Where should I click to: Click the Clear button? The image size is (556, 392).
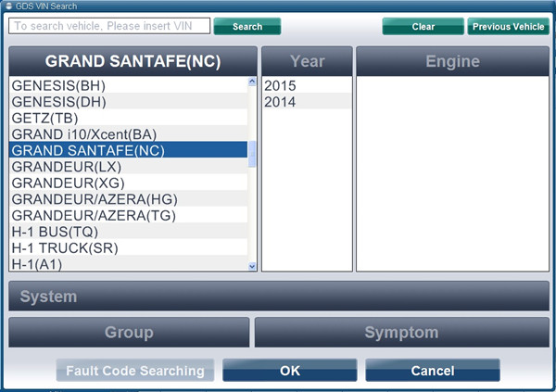pos(423,26)
